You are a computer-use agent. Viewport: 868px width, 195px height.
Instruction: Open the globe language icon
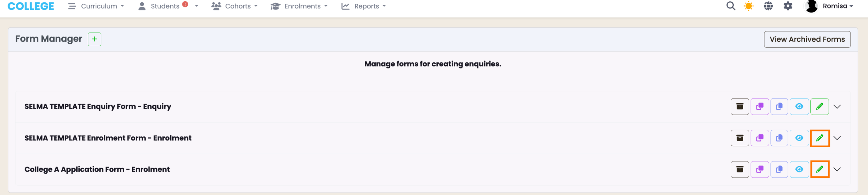[x=768, y=6]
